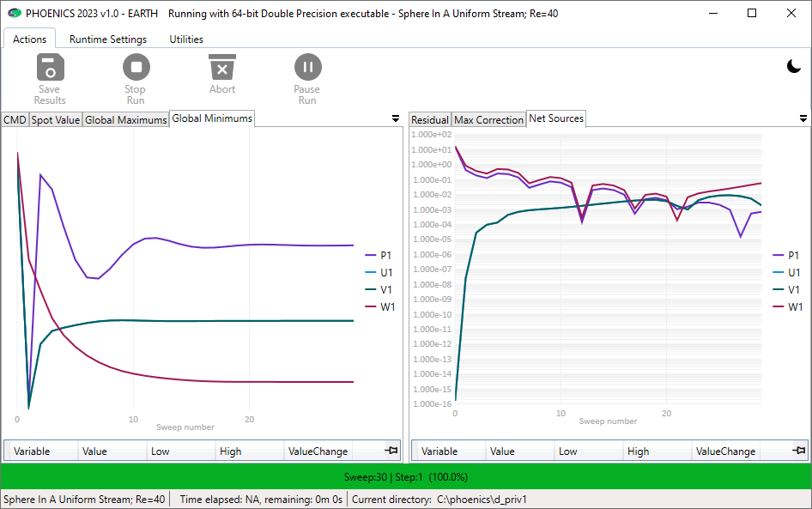Toggle P1 series in Net Sources legend
The image size is (812, 509).
(x=786, y=255)
